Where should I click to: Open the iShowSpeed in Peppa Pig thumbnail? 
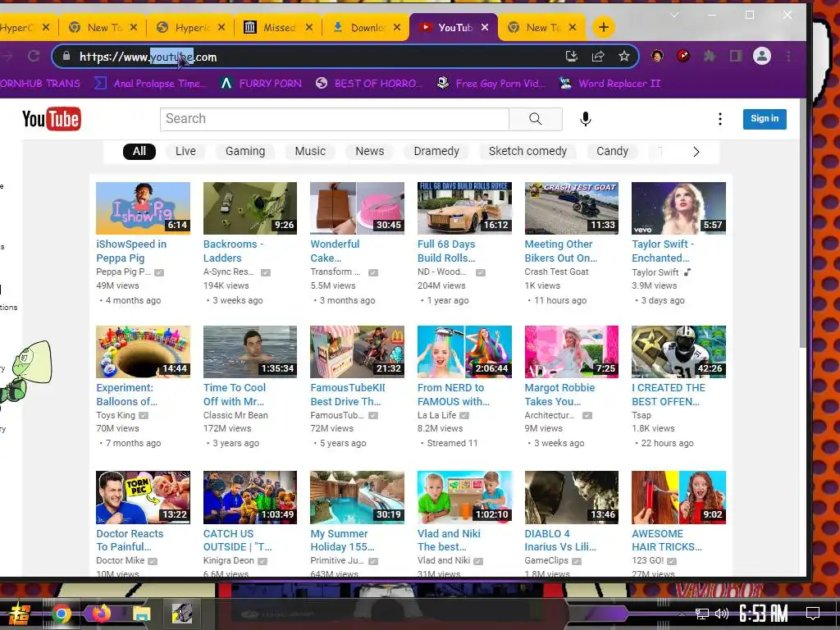[143, 208]
